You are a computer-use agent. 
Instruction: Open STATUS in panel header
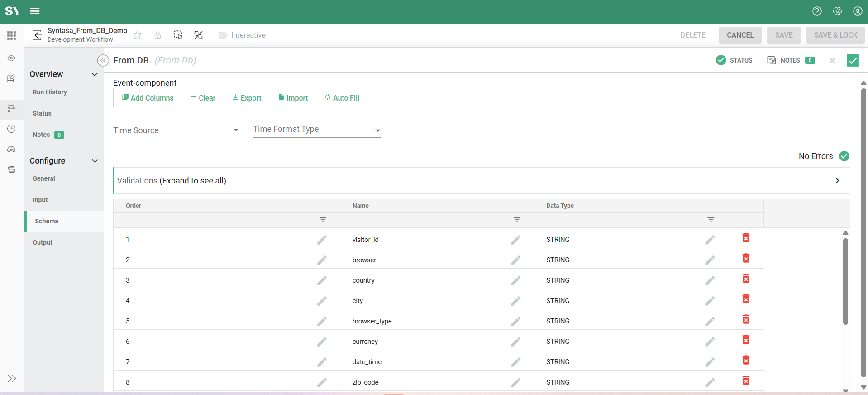coord(734,60)
